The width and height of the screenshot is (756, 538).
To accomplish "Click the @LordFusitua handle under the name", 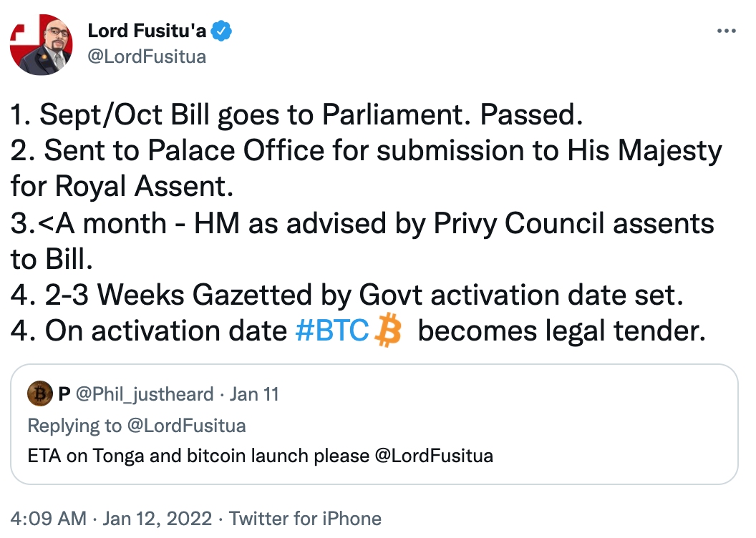I will (146, 57).
